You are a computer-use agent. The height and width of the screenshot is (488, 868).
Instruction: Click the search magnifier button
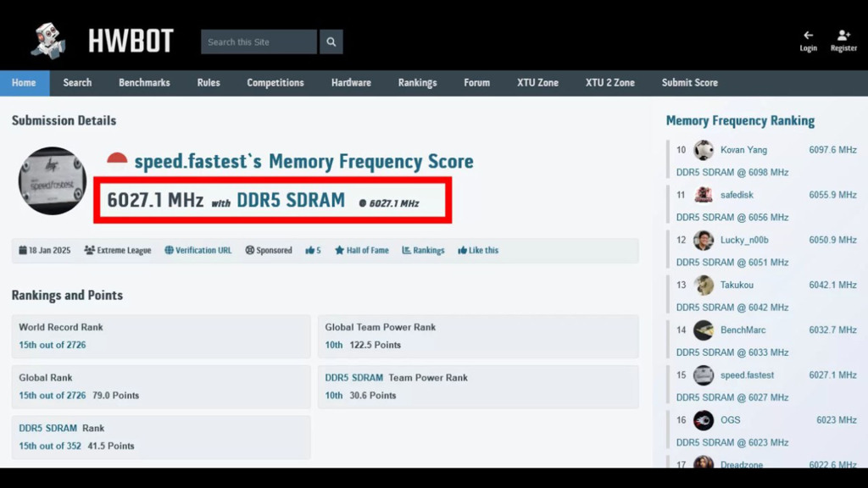(x=331, y=42)
